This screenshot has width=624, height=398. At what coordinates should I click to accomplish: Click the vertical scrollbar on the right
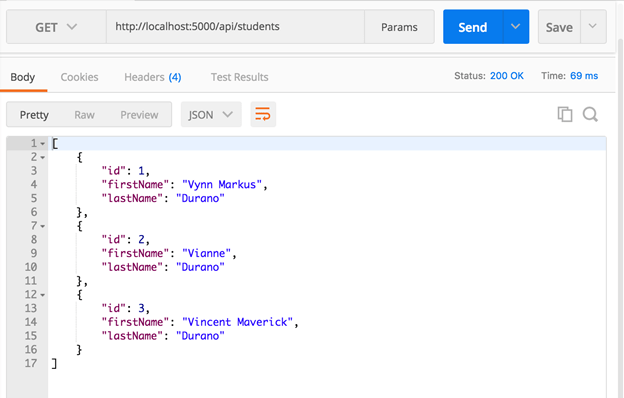620,219
